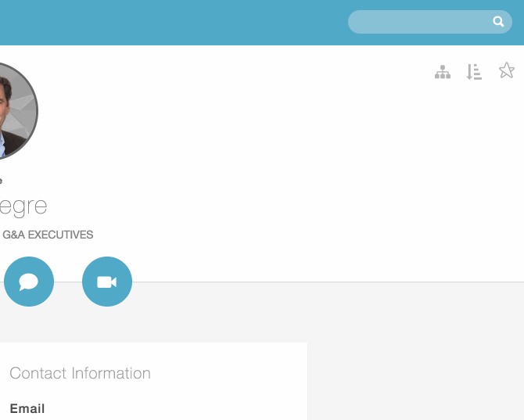524x420 pixels.
Task: Focus the search field in header
Action: pyautogui.click(x=430, y=22)
